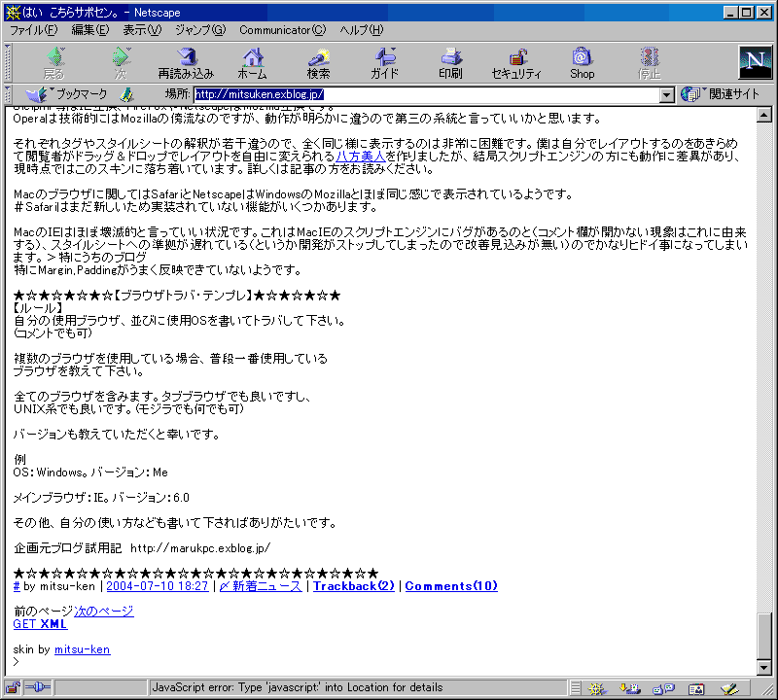
Task: Open the Comments(10) link
Action: coord(451,586)
